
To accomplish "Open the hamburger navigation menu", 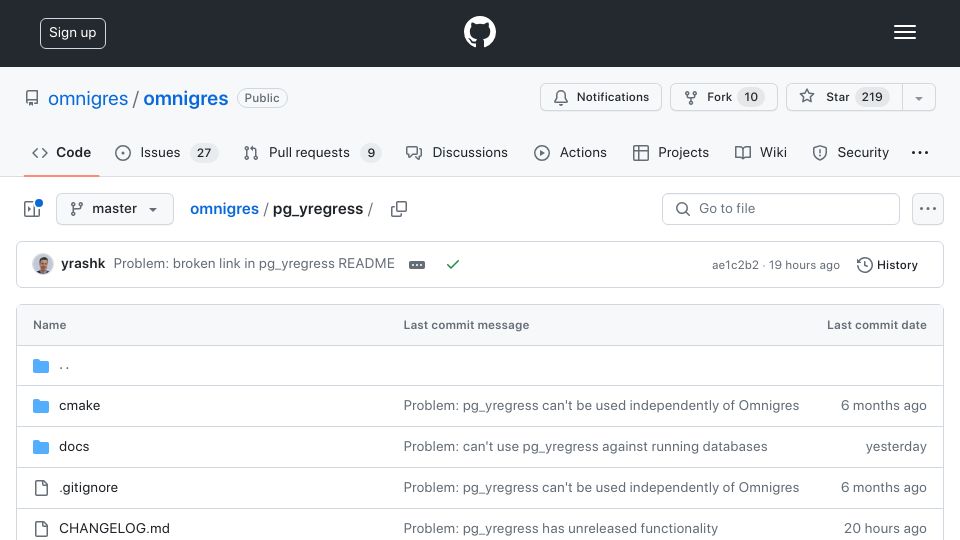I will [x=904, y=32].
